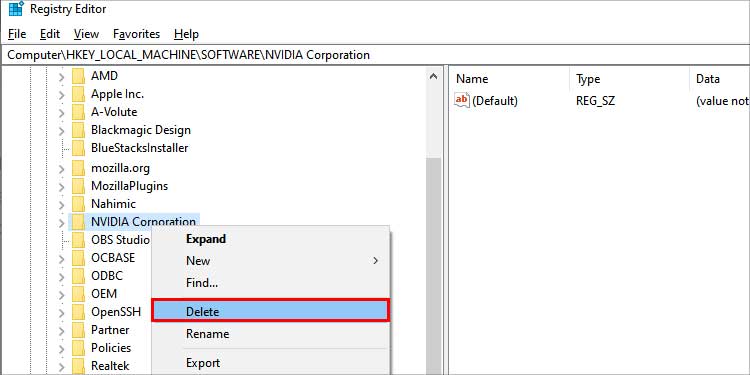Choose Delete in the context menu

(271, 311)
